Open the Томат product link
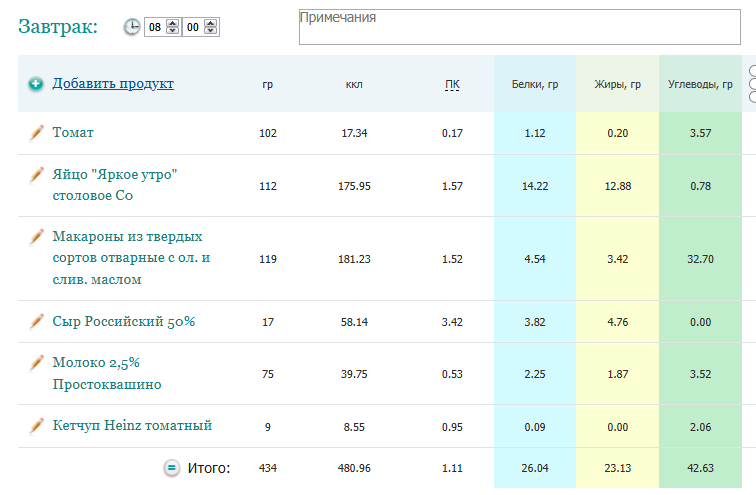The width and height of the screenshot is (756, 495). click(73, 133)
